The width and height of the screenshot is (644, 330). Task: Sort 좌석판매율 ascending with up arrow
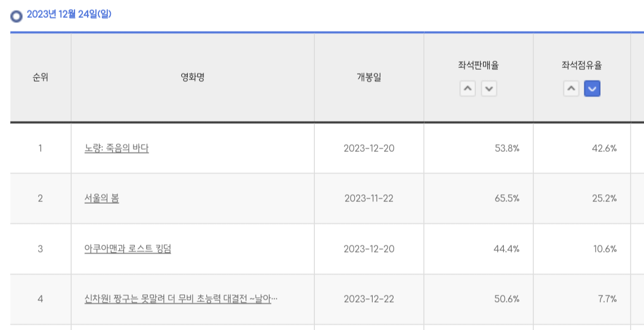468,89
